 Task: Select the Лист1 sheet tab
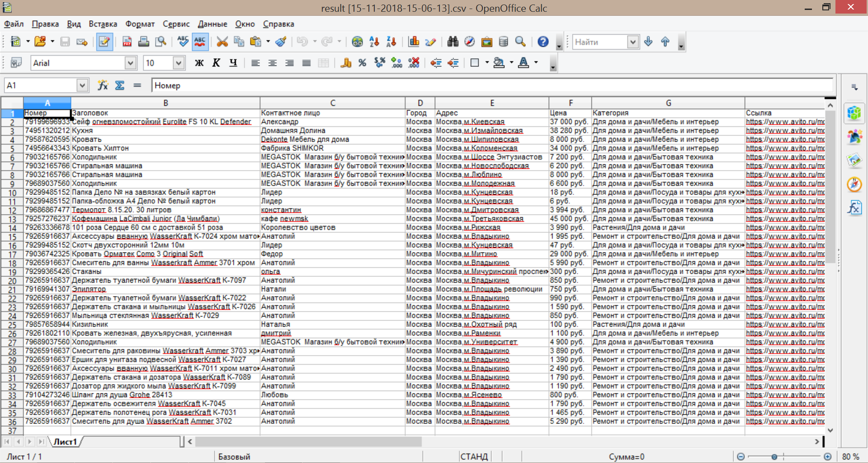tap(66, 442)
